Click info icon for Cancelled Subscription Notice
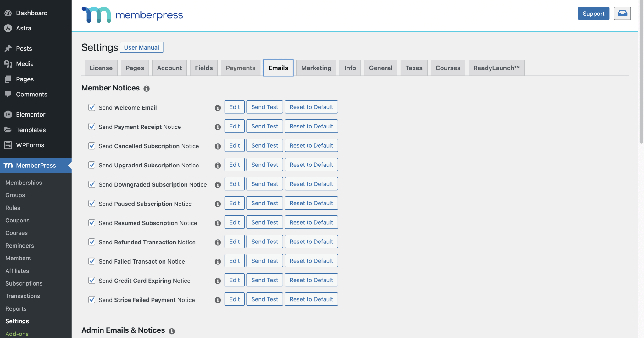This screenshot has height=338, width=644. pyautogui.click(x=218, y=146)
